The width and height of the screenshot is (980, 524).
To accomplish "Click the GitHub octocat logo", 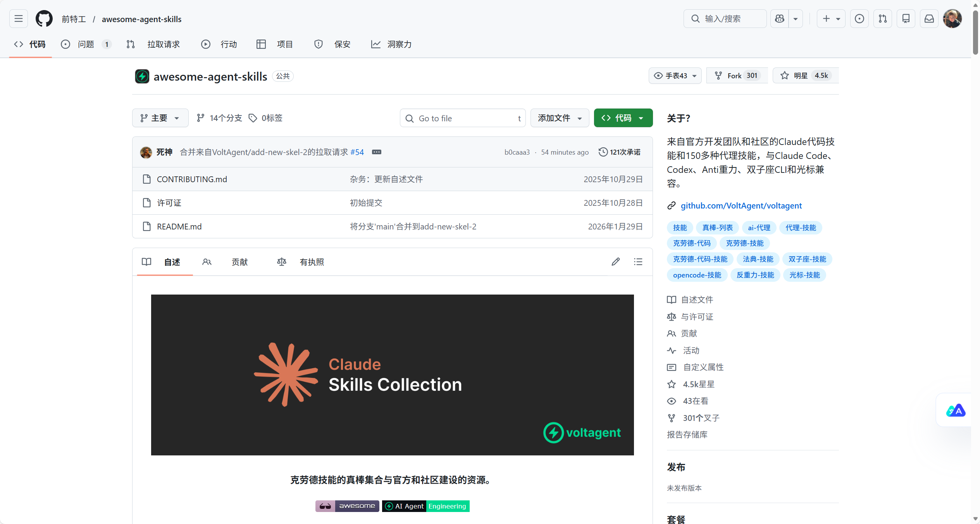I will [x=44, y=19].
